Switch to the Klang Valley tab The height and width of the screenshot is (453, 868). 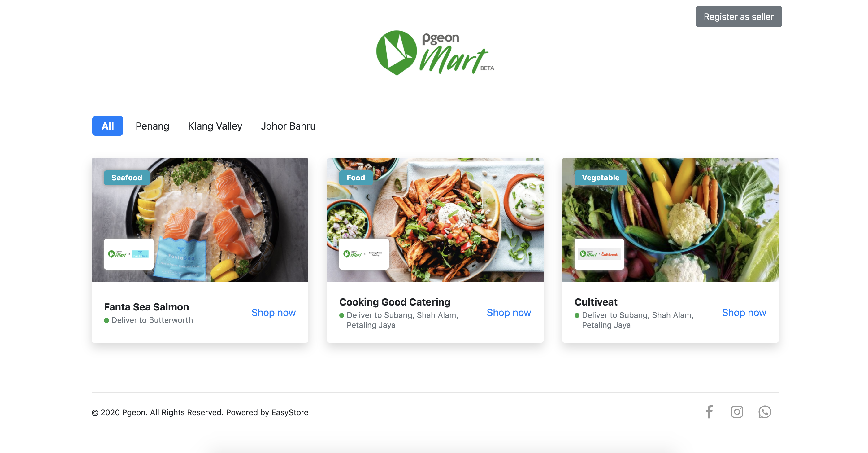pos(215,126)
